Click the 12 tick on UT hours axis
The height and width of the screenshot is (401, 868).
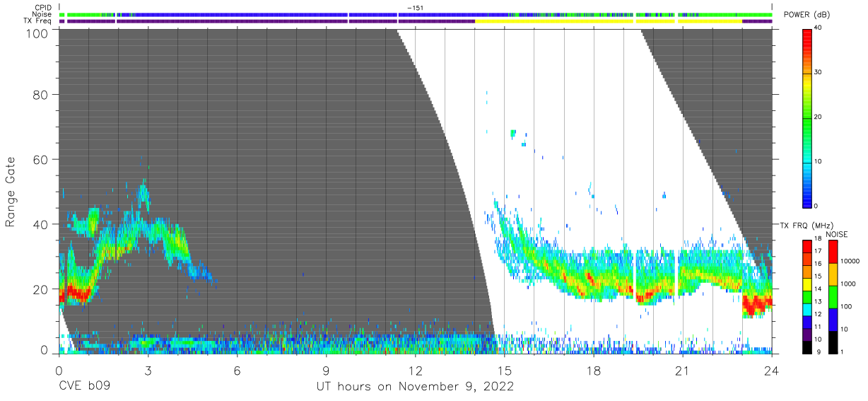(x=415, y=370)
